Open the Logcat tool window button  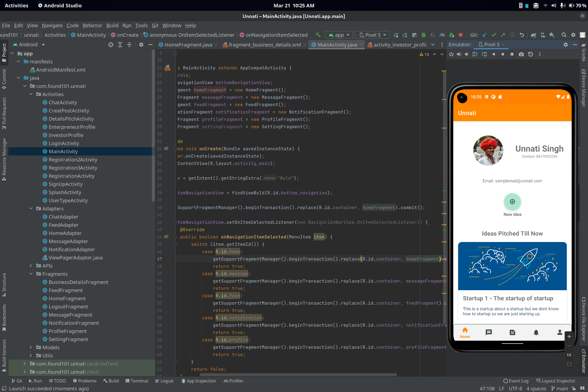[164, 381]
